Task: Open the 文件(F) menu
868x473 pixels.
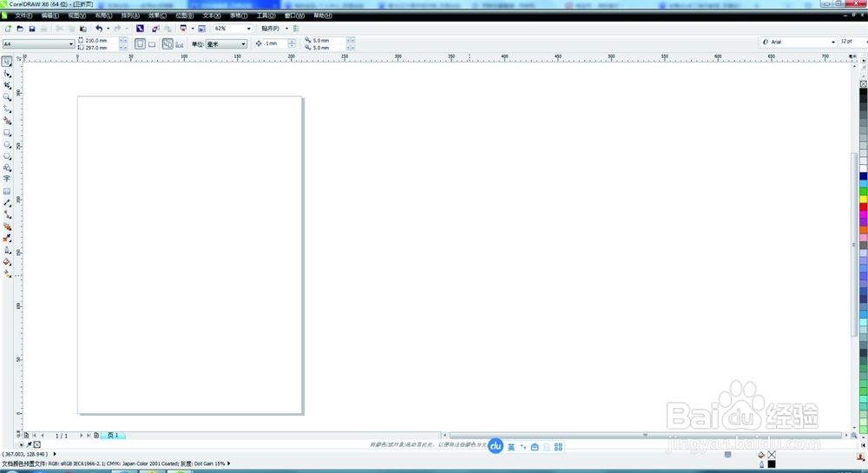Action: click(23, 16)
